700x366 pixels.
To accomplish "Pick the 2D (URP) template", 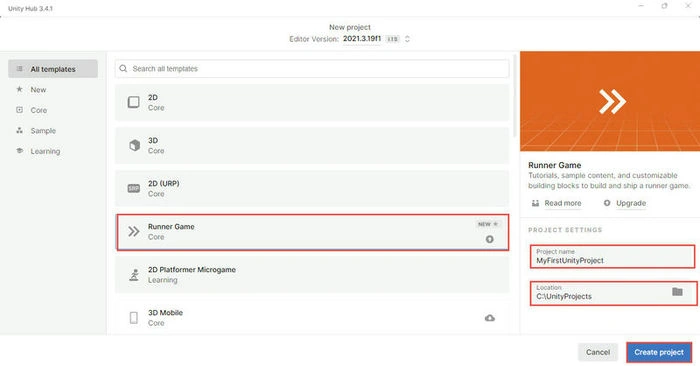I will click(x=312, y=188).
